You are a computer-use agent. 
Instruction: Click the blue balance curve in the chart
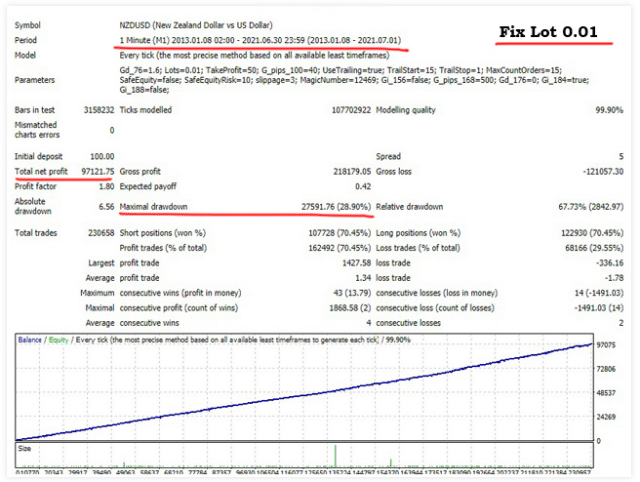pyautogui.click(x=304, y=395)
